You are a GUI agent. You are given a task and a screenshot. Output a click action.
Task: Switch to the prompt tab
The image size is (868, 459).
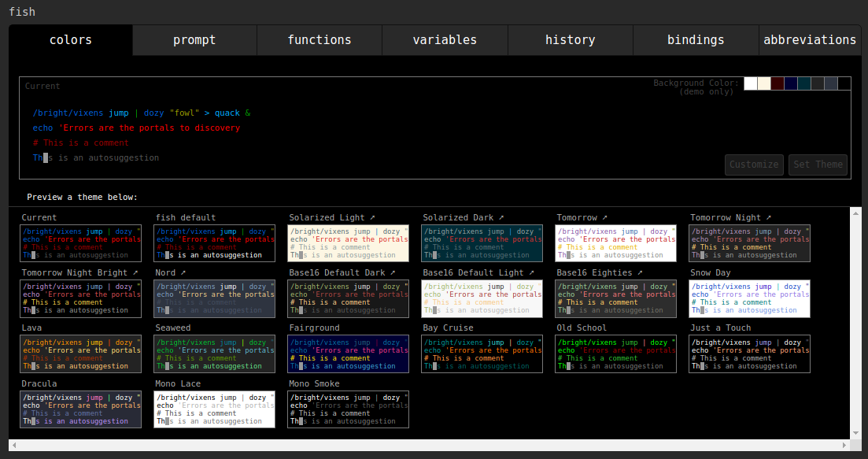pyautogui.click(x=194, y=39)
